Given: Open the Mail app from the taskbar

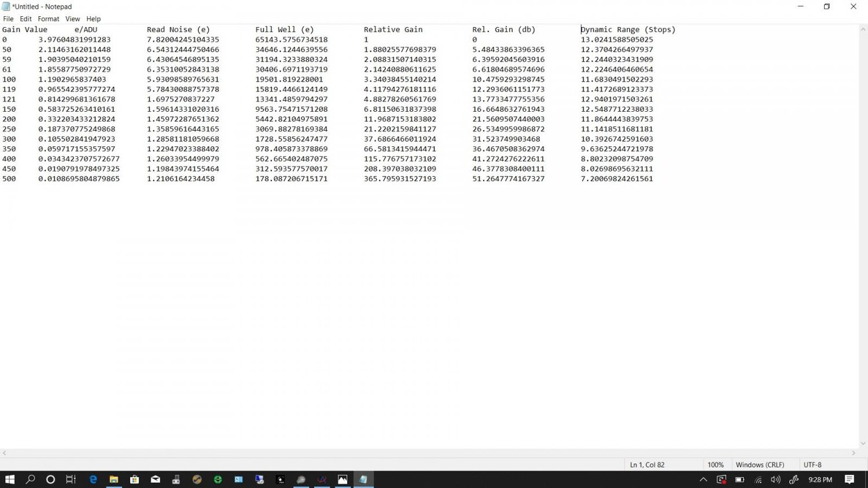Looking at the screenshot, I should click(x=156, y=479).
